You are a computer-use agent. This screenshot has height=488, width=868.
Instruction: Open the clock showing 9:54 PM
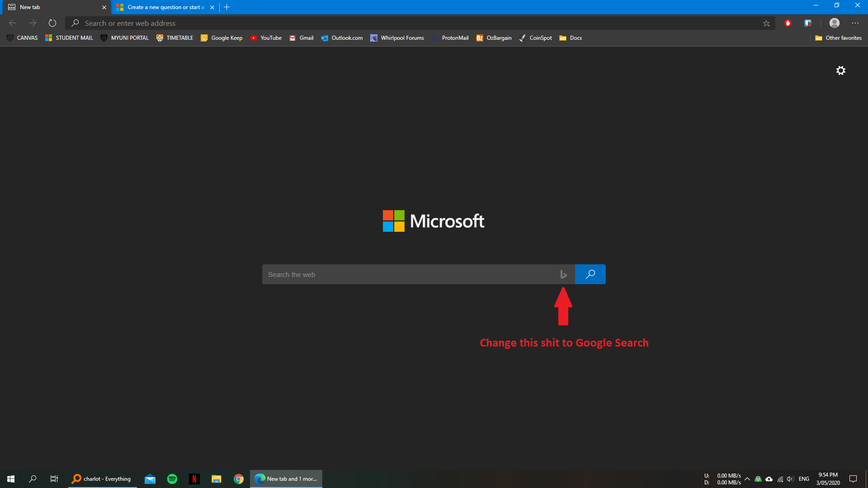(x=828, y=479)
